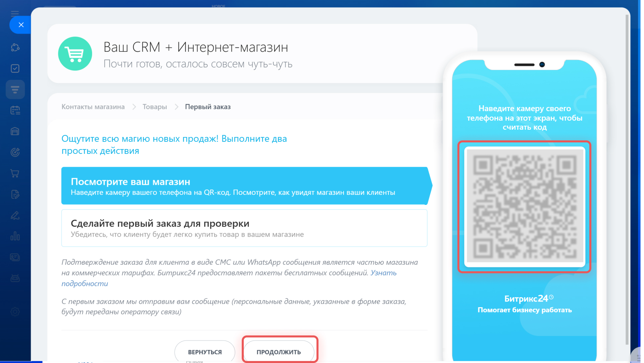Screen dimensions: 644x363
Task: Go to Контакты магазина breadcrumb step
Action: click(93, 107)
